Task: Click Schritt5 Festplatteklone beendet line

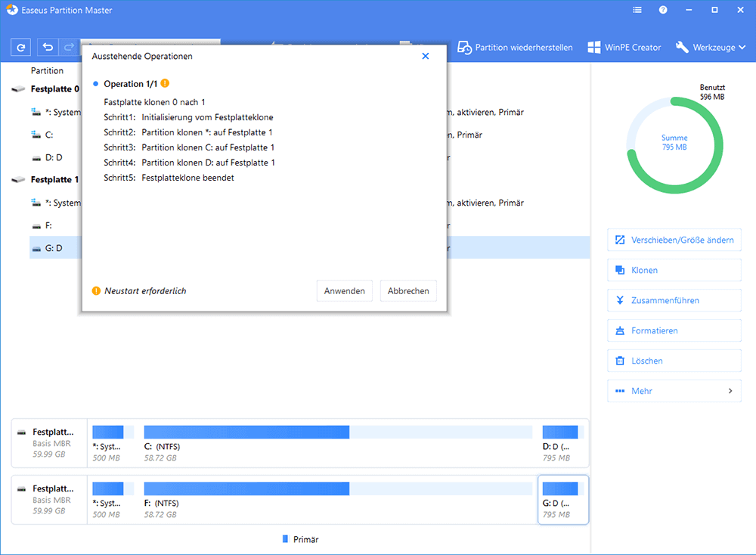Action: 169,178
